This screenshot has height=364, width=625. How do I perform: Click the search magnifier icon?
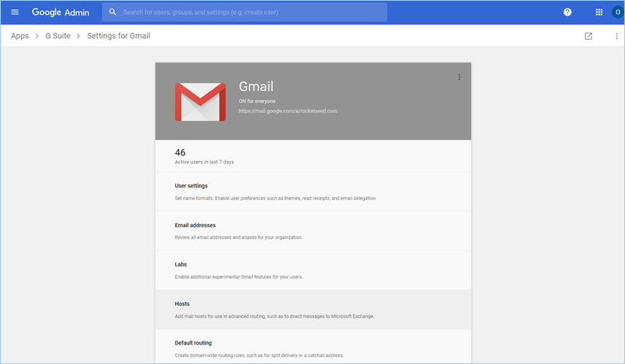[x=112, y=12]
